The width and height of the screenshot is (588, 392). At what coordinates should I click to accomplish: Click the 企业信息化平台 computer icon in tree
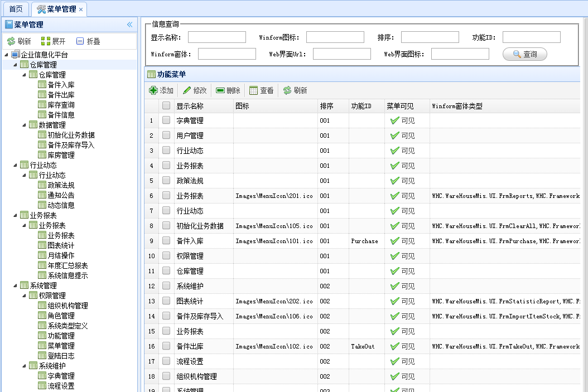(16, 54)
